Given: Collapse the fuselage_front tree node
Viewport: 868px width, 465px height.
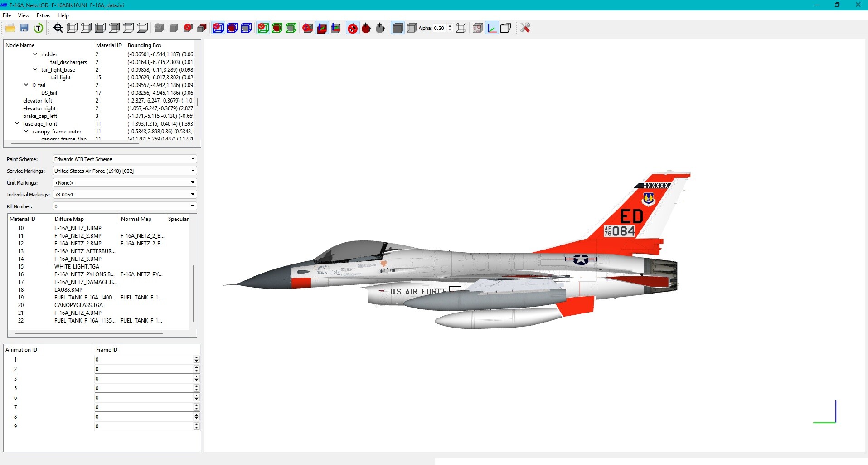Looking at the screenshot, I should pos(17,123).
